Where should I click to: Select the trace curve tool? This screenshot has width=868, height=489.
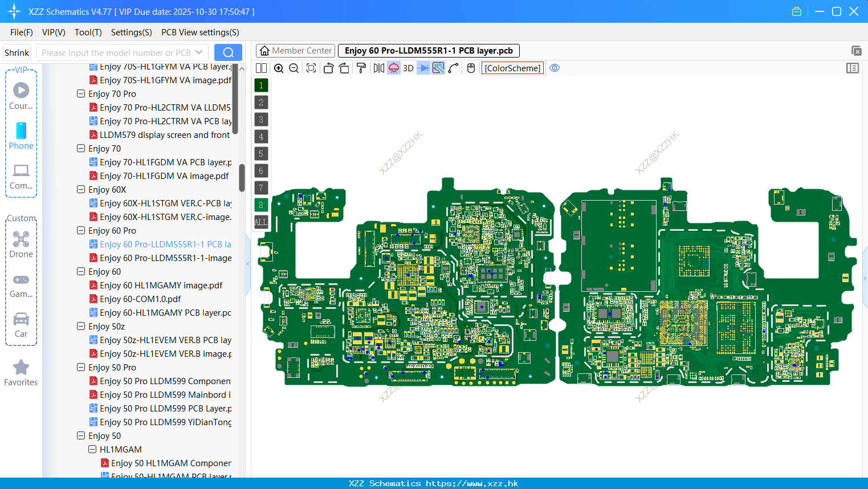tap(454, 68)
